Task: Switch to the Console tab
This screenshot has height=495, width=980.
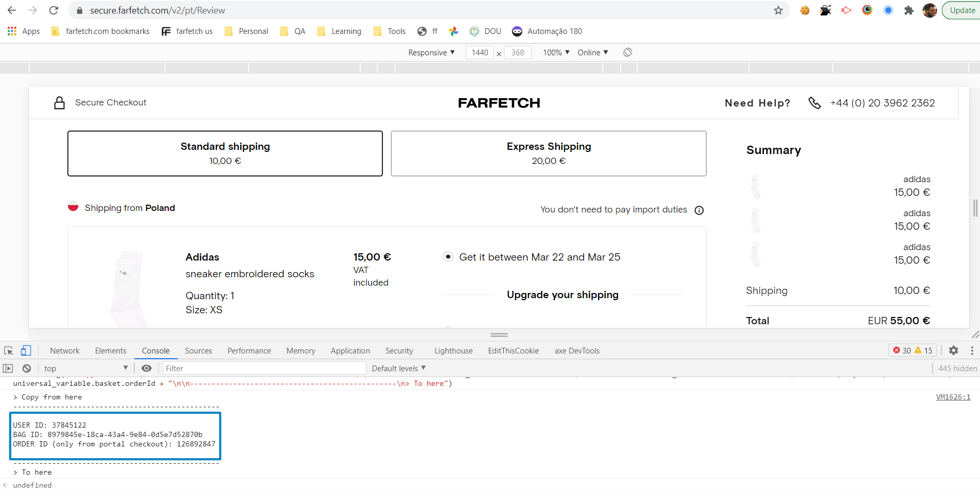Action: [x=156, y=351]
